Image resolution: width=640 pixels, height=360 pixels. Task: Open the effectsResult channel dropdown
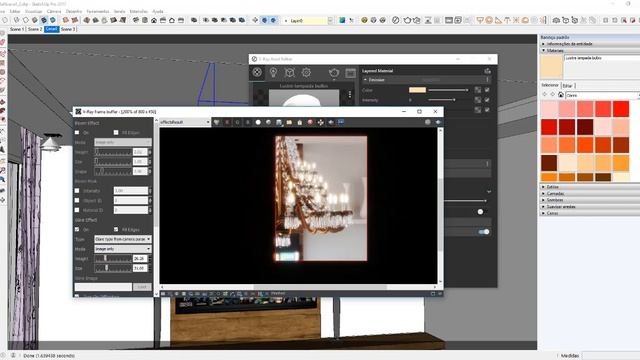tap(184, 122)
